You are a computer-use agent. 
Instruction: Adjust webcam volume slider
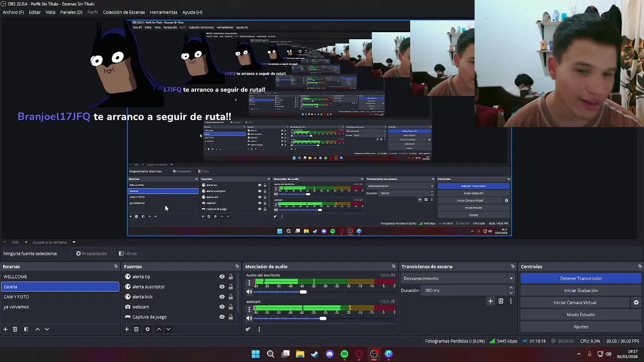[323, 318]
